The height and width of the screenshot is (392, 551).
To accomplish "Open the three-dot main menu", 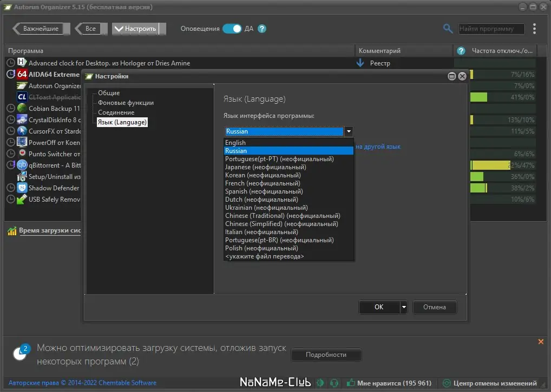I will 534,29.
